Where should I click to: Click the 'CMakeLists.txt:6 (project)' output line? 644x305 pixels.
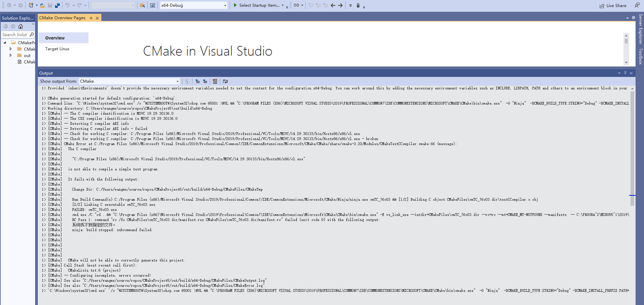[x=94, y=271]
